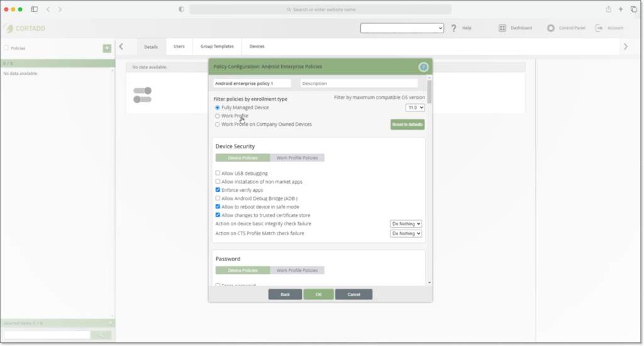The height and width of the screenshot is (346, 644).
Task: Select Work Profile radio option
Action: click(x=217, y=116)
